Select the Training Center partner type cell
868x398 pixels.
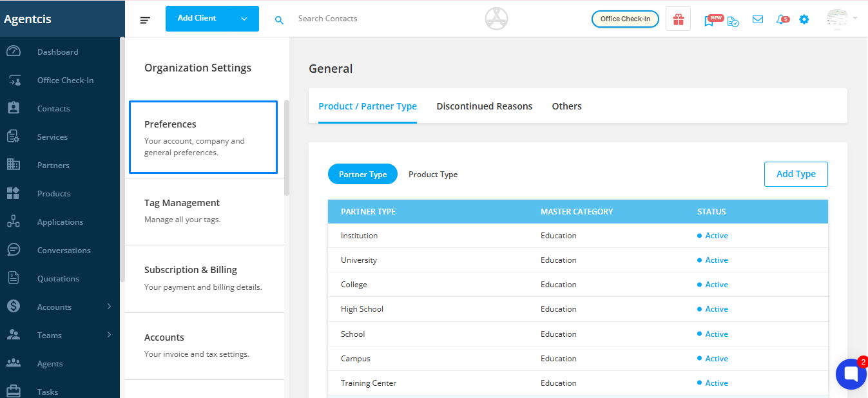(369, 383)
